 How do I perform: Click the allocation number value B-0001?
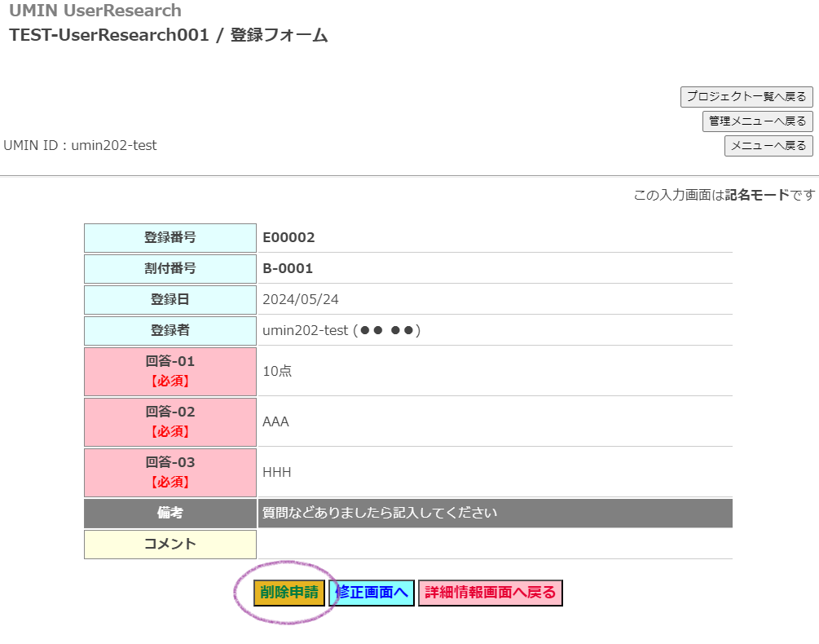click(x=288, y=269)
